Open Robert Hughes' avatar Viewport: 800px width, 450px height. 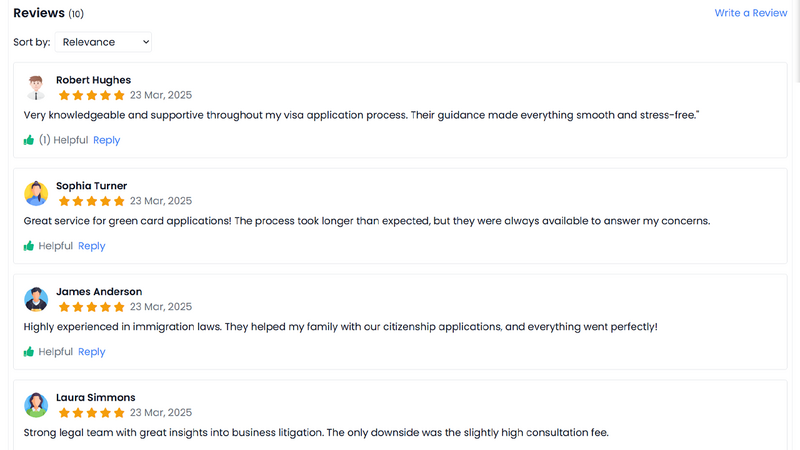pyautogui.click(x=36, y=88)
